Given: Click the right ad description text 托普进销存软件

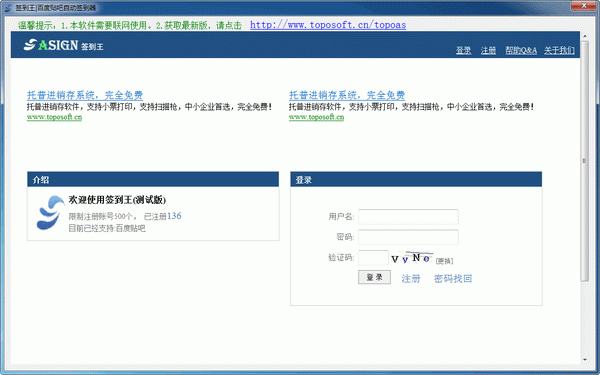Looking at the screenshot, I should pyautogui.click(x=411, y=107).
